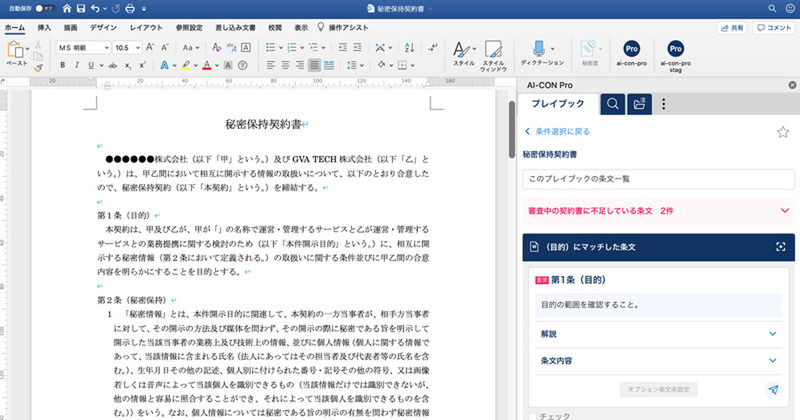The height and width of the screenshot is (420, 800).
Task: Click the オプション条文未設定 button
Action: (x=659, y=389)
